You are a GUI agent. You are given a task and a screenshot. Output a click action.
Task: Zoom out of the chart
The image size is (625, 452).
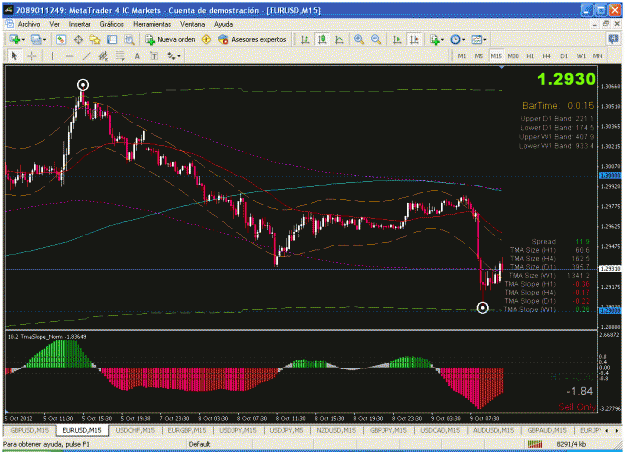click(x=376, y=39)
